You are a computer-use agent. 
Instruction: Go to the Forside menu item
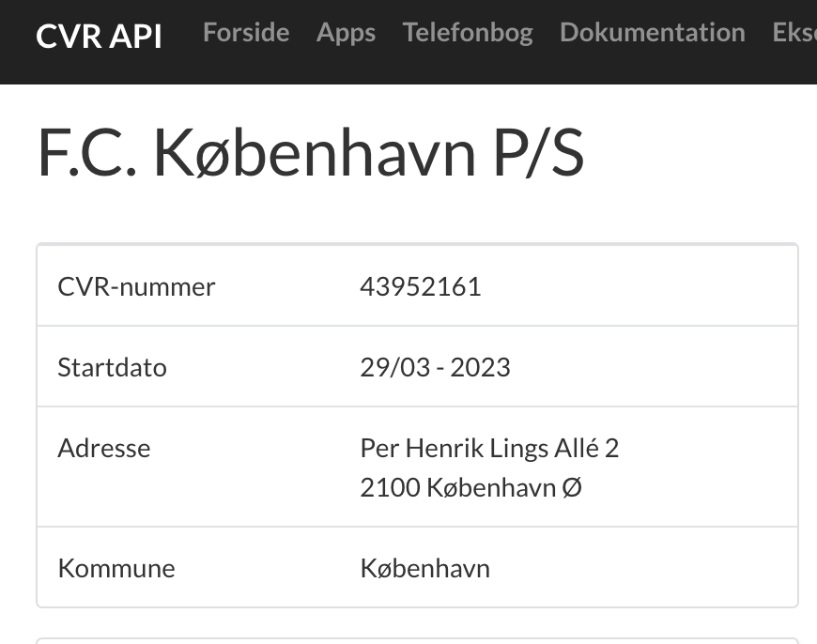pos(246,32)
